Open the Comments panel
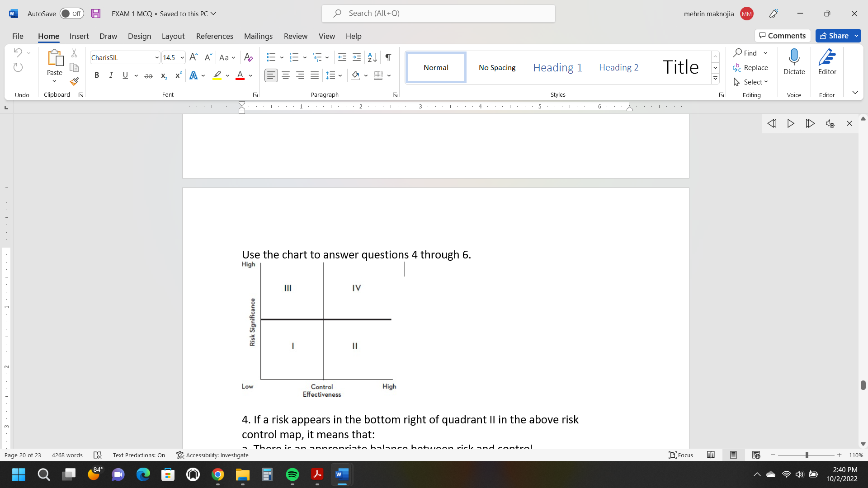This screenshot has width=868, height=488. pos(783,35)
